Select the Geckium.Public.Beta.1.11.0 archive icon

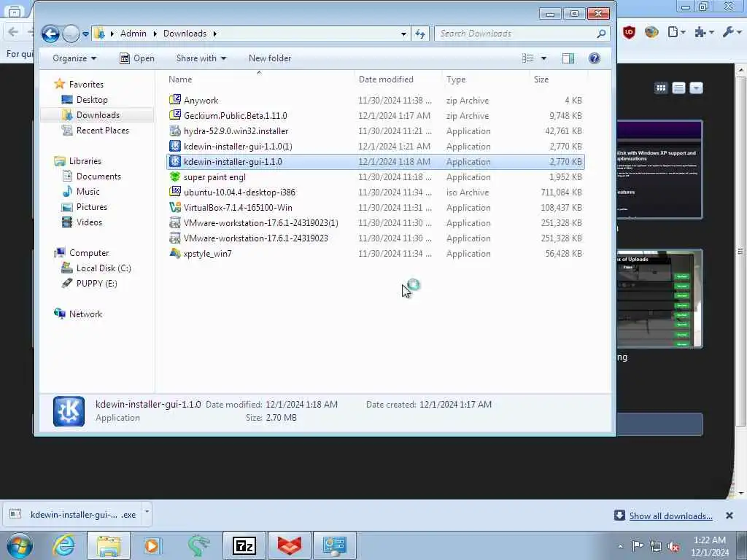(175, 114)
